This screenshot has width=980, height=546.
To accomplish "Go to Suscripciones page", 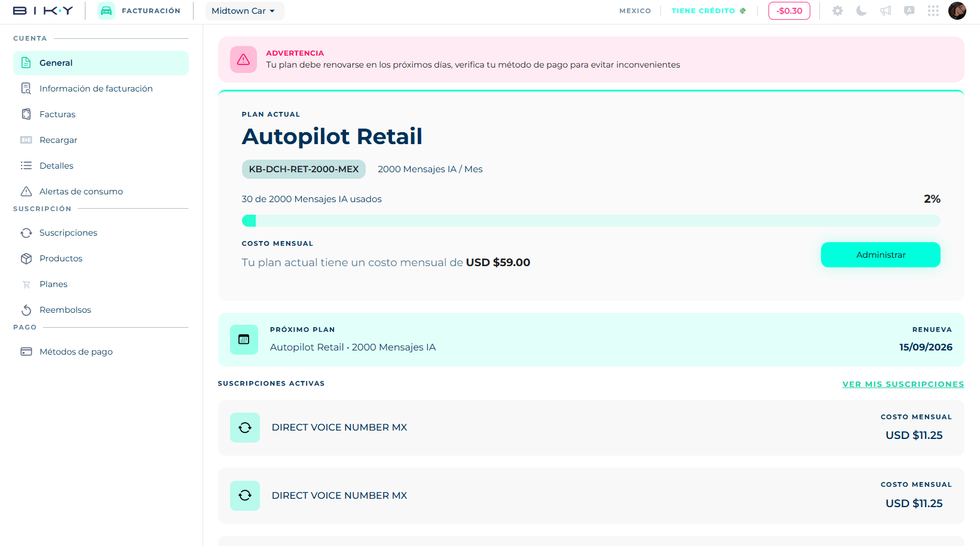I will [101, 233].
